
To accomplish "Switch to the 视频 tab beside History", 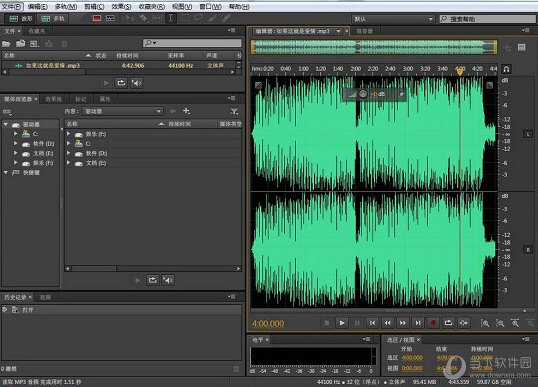I will [45, 297].
